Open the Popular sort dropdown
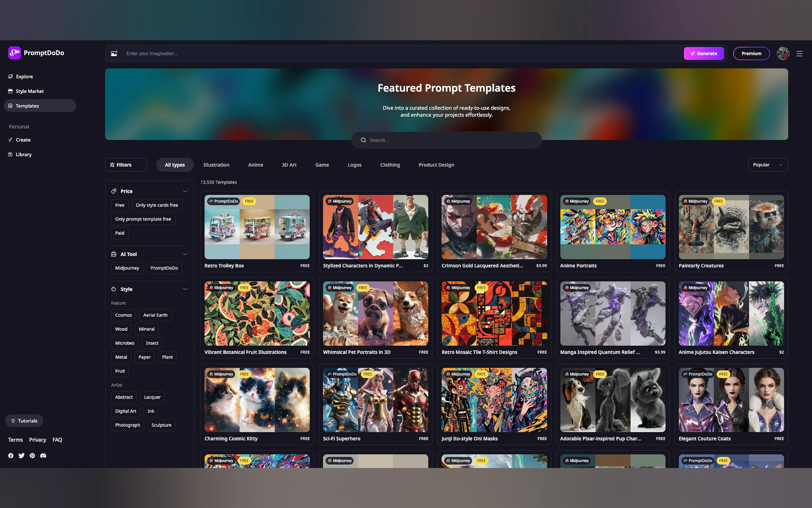 (x=767, y=165)
